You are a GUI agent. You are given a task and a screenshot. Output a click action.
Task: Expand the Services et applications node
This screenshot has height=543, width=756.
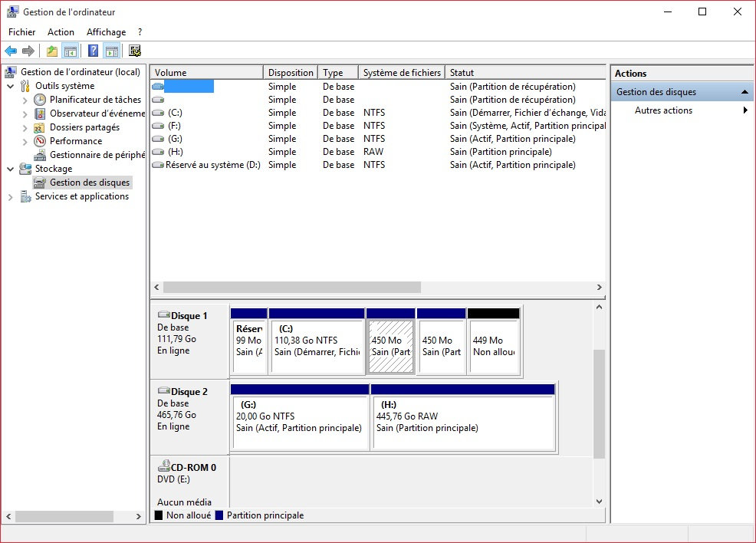11,197
